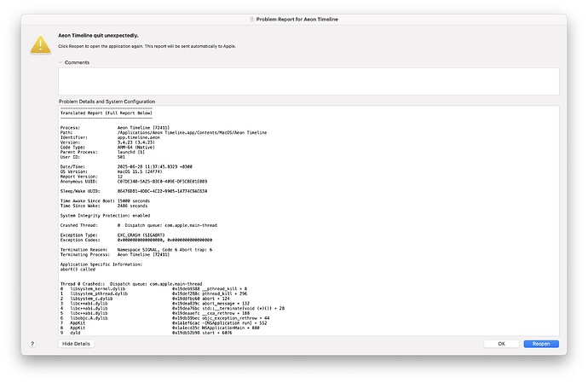Click stack frame 1 'pthread_kill + 296'

coord(153,293)
